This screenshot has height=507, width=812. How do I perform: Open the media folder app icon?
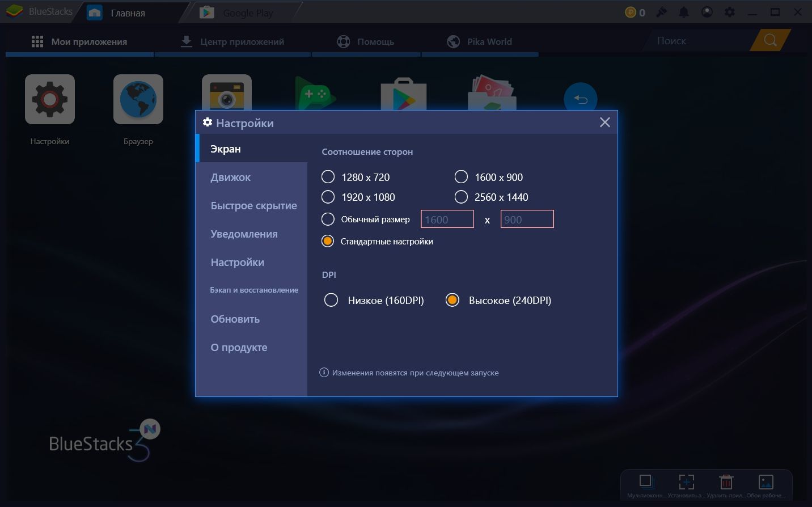492,92
